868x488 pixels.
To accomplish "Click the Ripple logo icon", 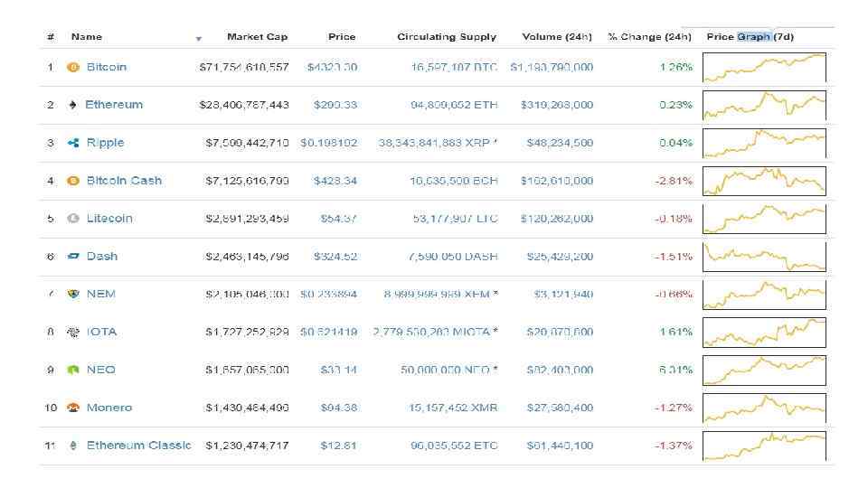I will pyautogui.click(x=73, y=143).
